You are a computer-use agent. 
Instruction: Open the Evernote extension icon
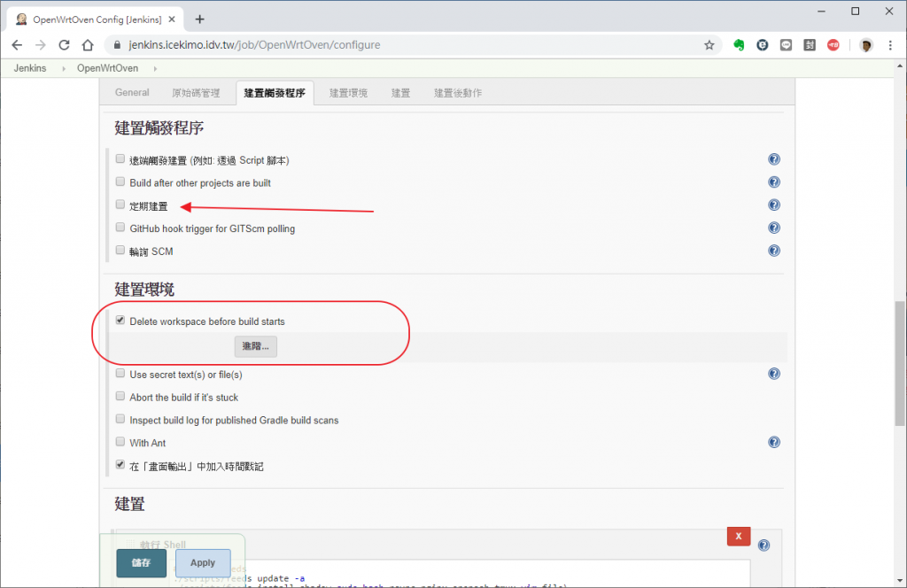click(x=739, y=45)
